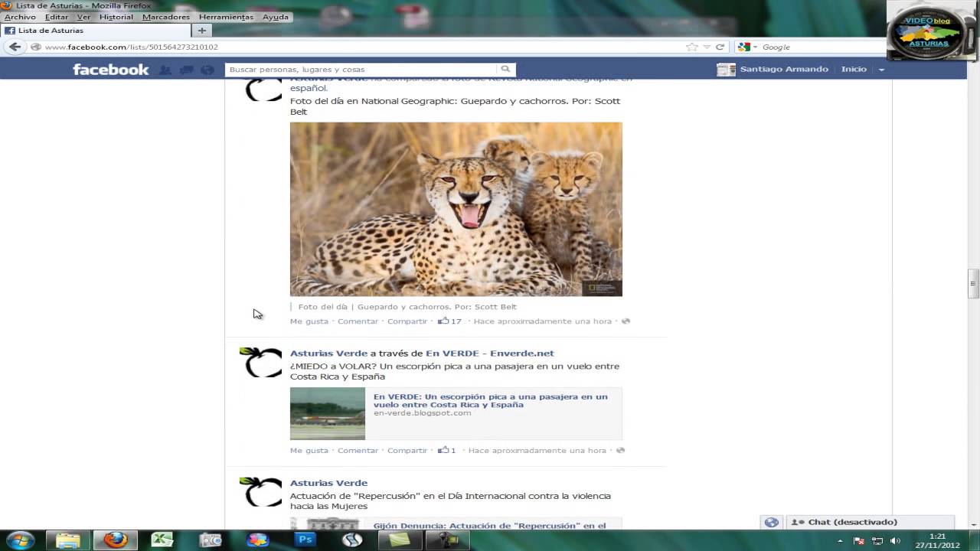
Task: Click the Firefox taskbar icon
Action: pyautogui.click(x=116, y=540)
